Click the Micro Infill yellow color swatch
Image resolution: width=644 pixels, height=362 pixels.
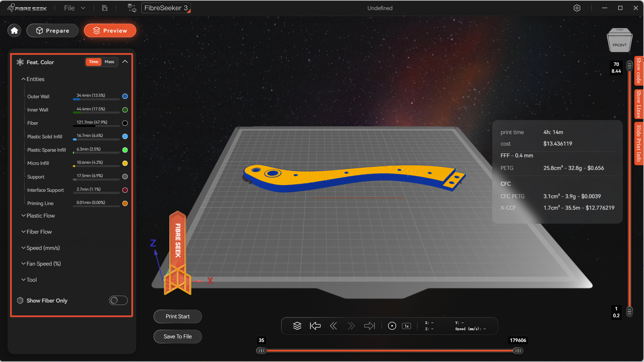[x=125, y=163]
